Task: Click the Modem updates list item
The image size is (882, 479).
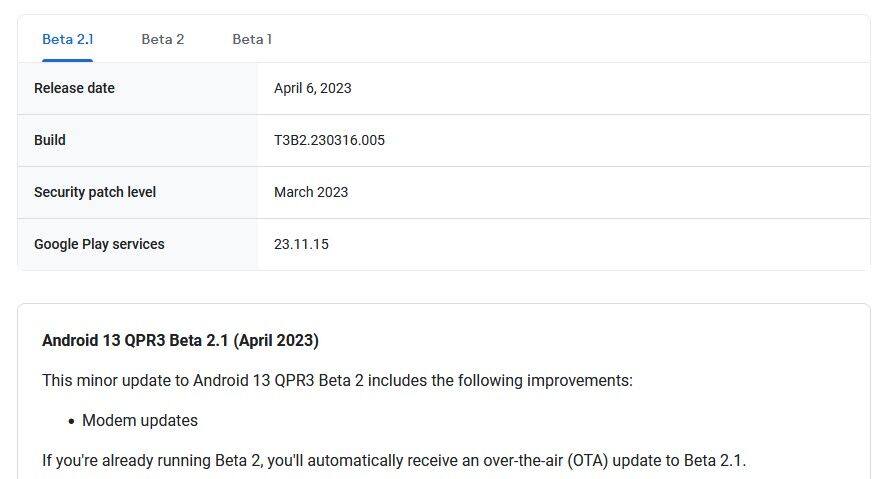Action: pyautogui.click(x=140, y=421)
